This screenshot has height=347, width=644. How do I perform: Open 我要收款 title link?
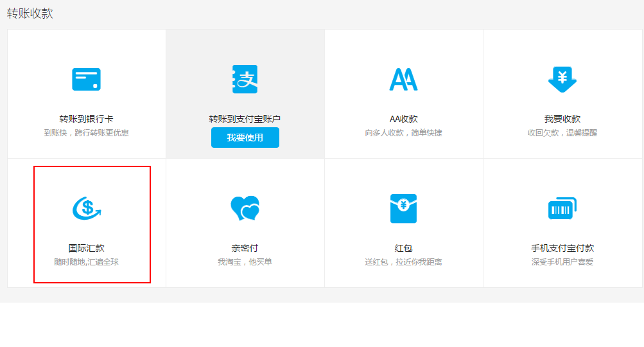[x=562, y=119]
